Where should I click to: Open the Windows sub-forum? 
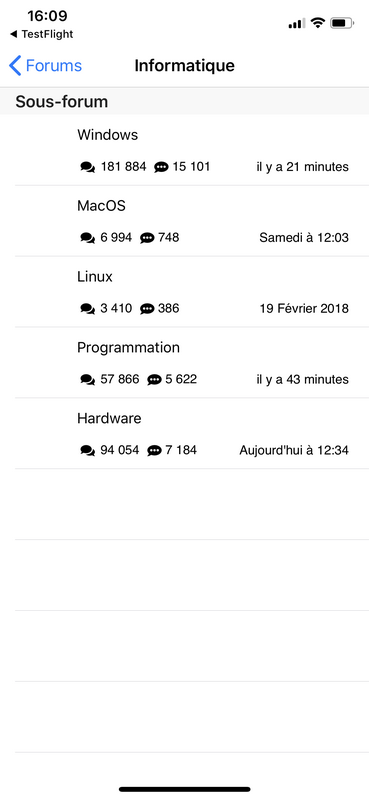184,151
